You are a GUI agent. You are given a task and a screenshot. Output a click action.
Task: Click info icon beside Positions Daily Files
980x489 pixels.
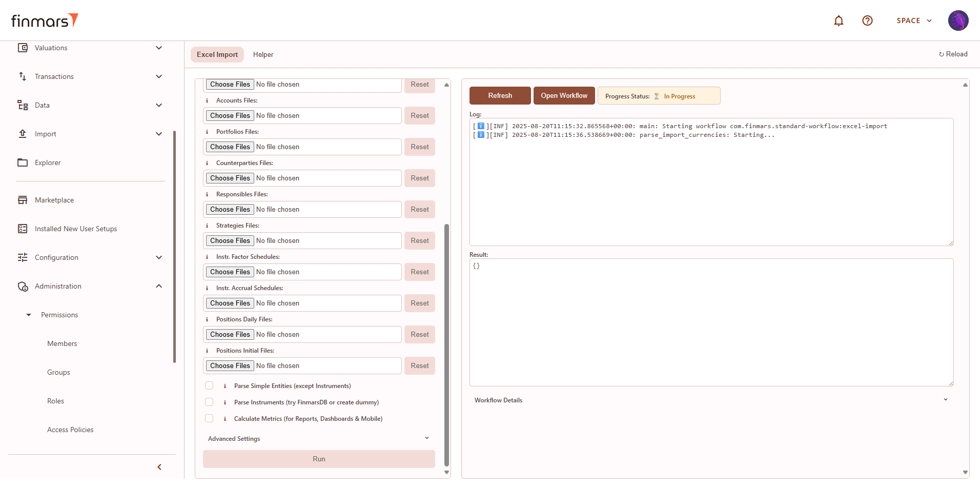tap(207, 319)
